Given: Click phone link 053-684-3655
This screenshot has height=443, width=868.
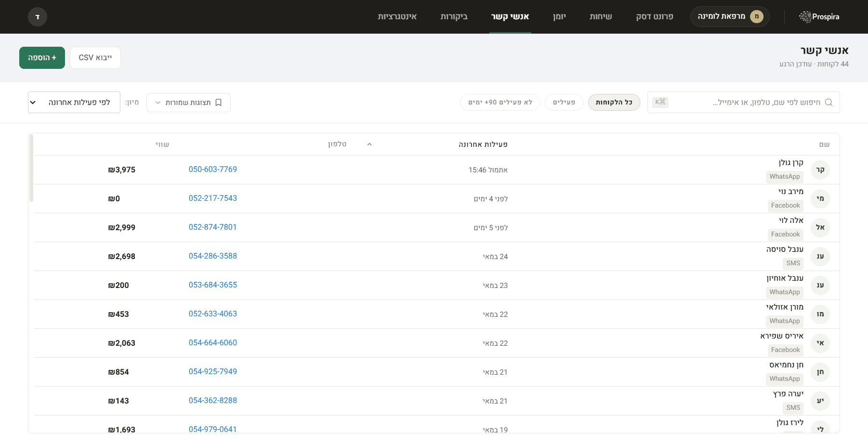Looking at the screenshot, I should (x=213, y=285).
